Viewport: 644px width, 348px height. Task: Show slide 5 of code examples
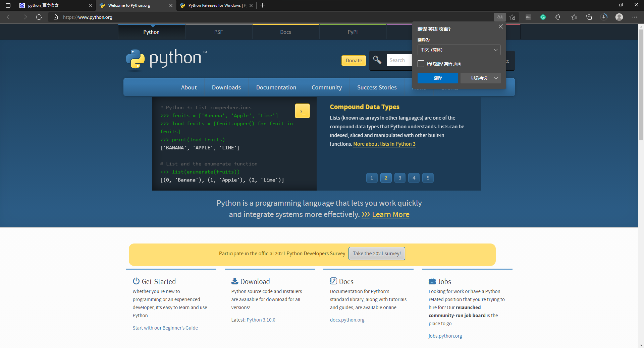coord(428,178)
